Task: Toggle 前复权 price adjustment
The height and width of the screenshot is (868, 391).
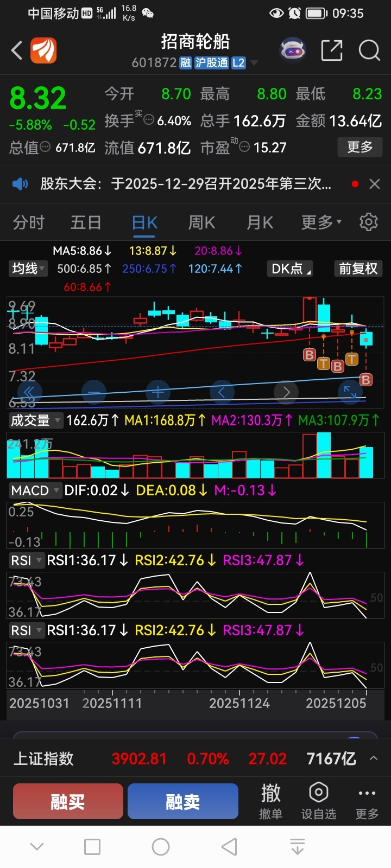Action: 358,269
